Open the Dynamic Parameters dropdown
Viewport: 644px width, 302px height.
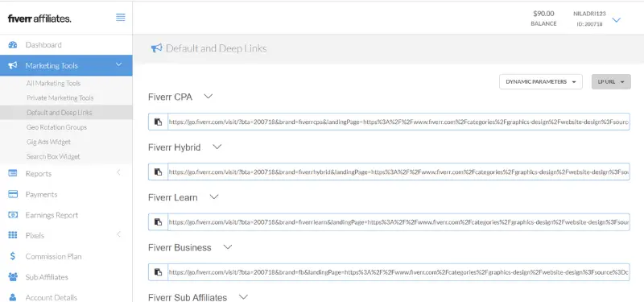click(x=540, y=82)
